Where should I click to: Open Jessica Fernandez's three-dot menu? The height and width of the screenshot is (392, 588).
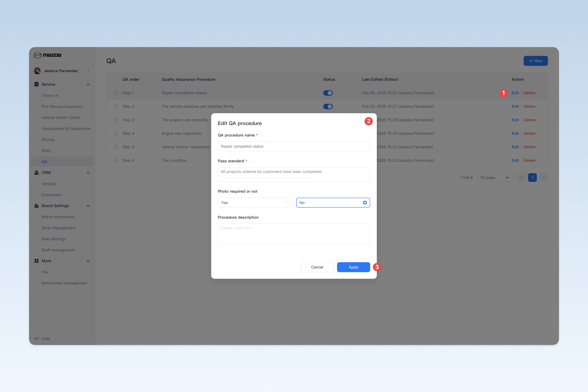pos(88,71)
